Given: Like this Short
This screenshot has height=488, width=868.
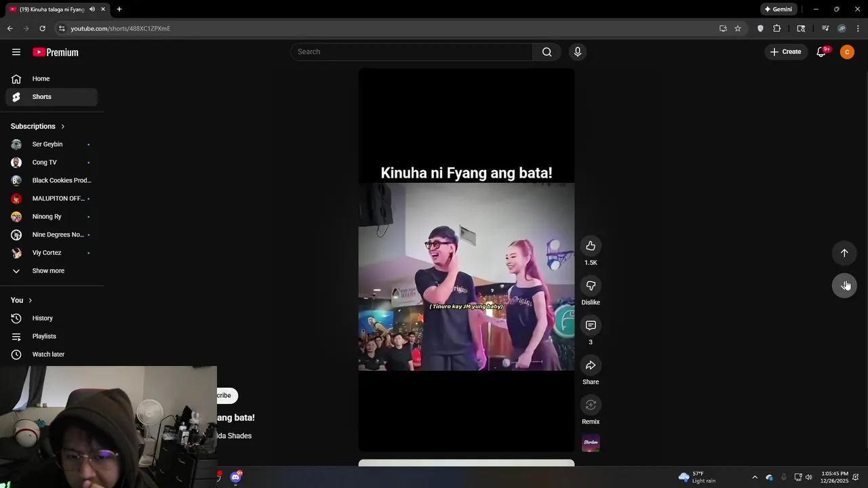Looking at the screenshot, I should coord(591,246).
